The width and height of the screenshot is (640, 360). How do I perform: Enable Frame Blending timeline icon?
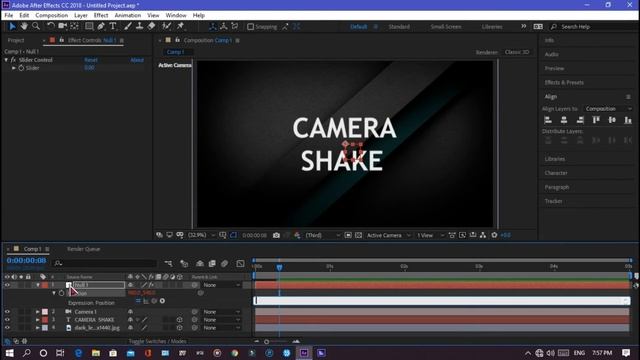pyautogui.click(x=212, y=264)
